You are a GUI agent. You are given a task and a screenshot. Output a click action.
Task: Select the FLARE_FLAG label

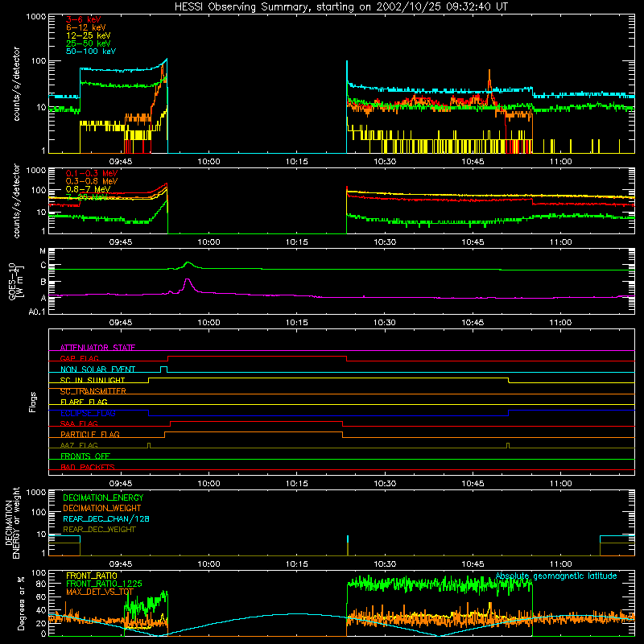[84, 402]
